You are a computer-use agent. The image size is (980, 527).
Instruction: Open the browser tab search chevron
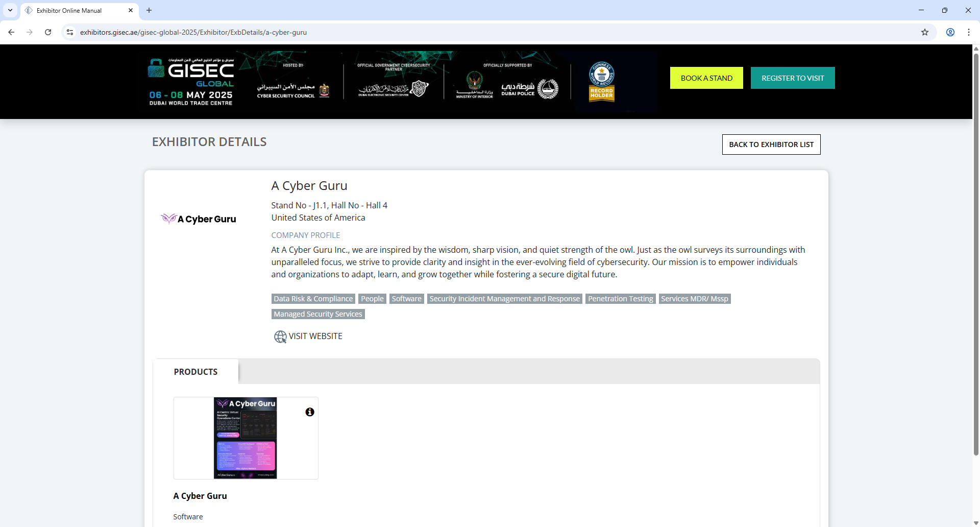coord(10,10)
